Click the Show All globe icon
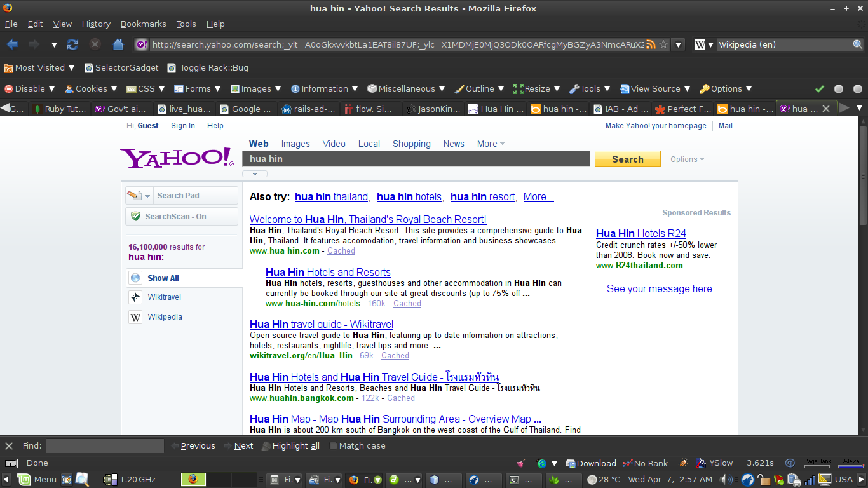This screenshot has width=868, height=488. point(135,278)
